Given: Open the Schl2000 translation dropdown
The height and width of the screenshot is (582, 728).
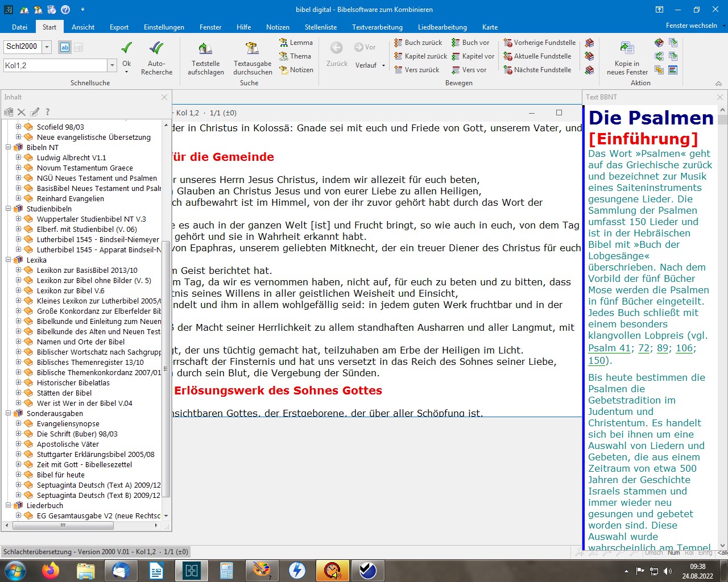Looking at the screenshot, I should point(47,47).
